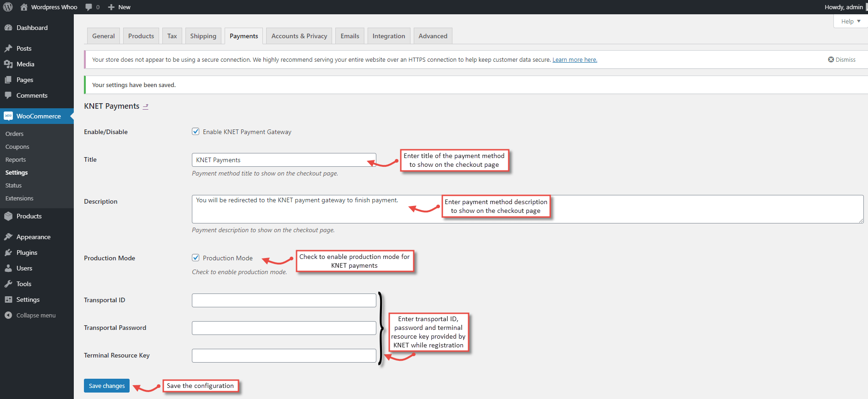Open the Advanced tab
The image size is (868, 399).
pyautogui.click(x=433, y=36)
